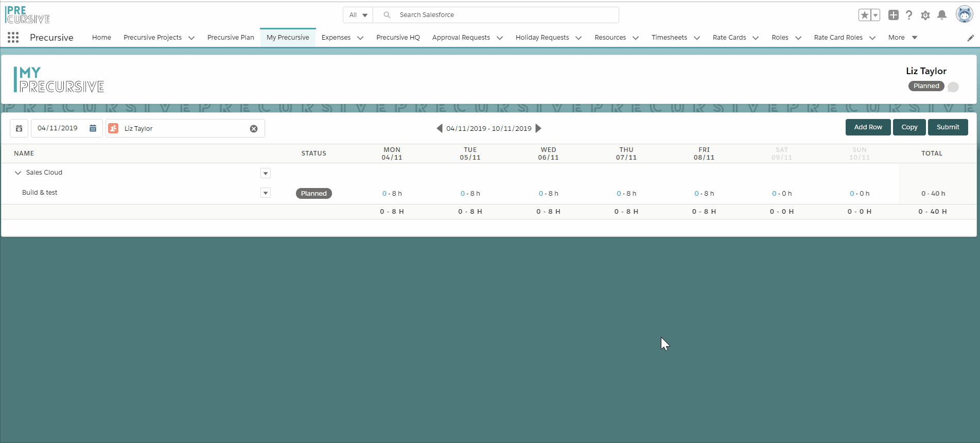Open Friday 08/11 hours entry
Viewport: 980px width, 443px height.
point(704,194)
